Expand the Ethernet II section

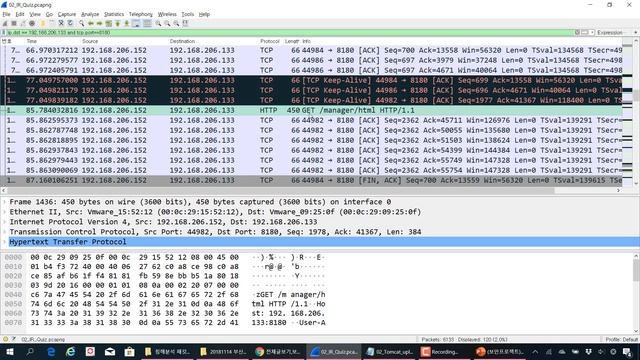[4, 212]
